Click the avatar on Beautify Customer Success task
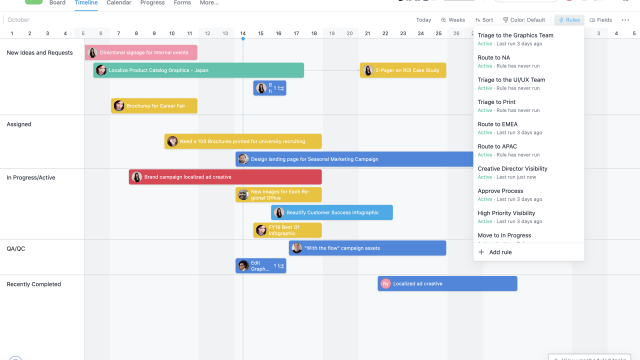 [279, 213]
